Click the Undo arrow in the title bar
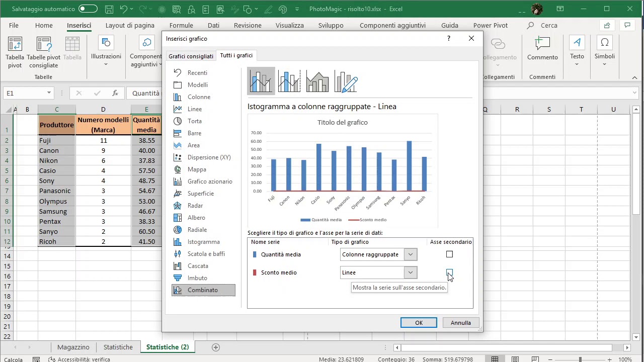Screen dimensions: 644x362 (124, 9)
